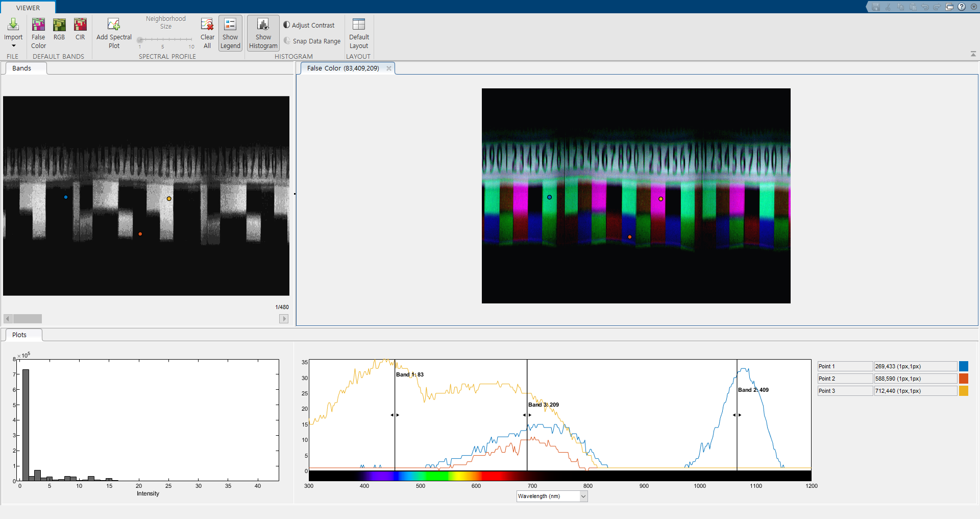The width and height of the screenshot is (980, 519).
Task: Set Neighborhood Size slider to 5
Action: click(163, 39)
